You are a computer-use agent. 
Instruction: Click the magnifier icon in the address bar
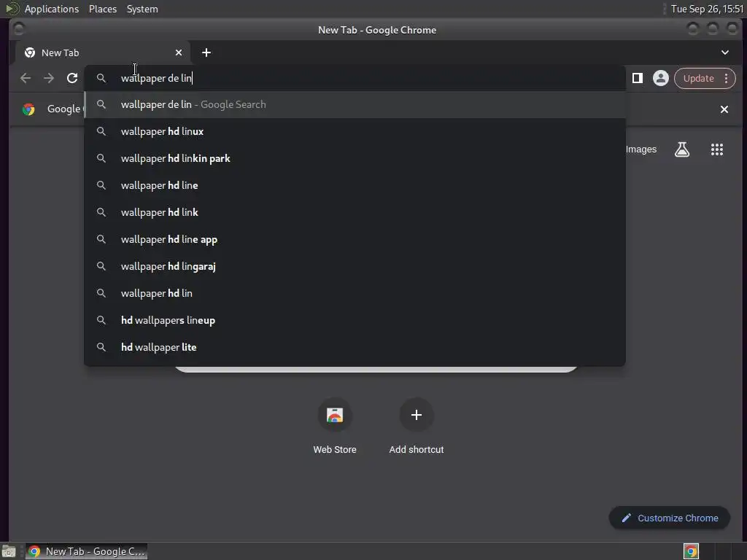[x=101, y=78]
